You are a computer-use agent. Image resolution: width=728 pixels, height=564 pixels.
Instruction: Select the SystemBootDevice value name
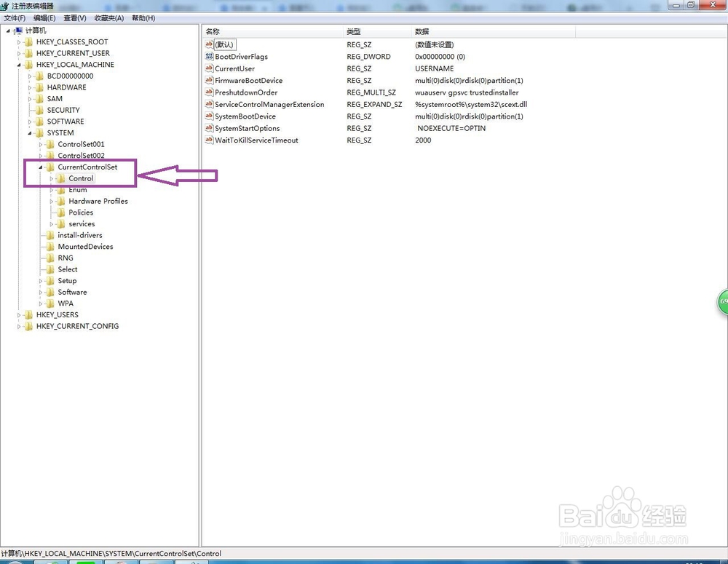(x=245, y=116)
